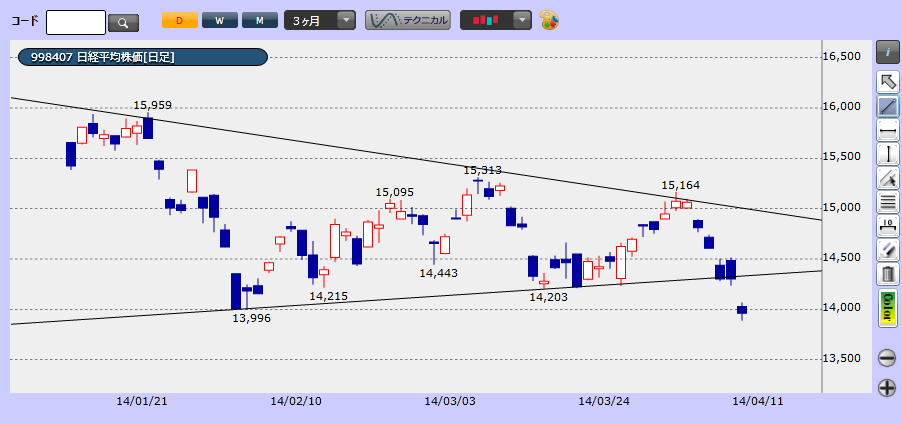Click the 15,959 high price label

coord(152,105)
